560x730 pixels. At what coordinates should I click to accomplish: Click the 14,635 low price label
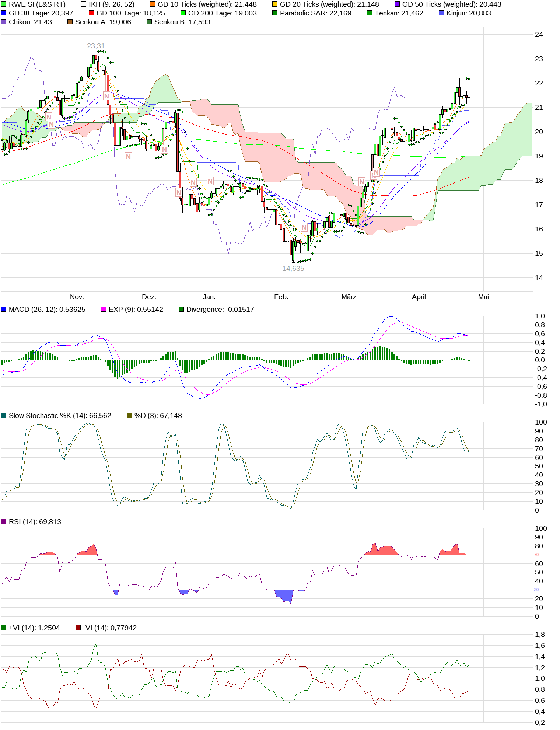pos(293,269)
